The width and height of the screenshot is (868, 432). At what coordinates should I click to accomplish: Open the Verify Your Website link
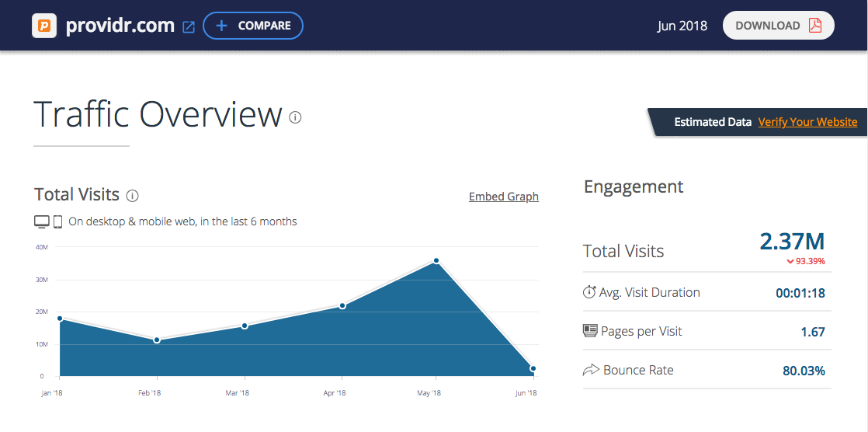coord(807,122)
